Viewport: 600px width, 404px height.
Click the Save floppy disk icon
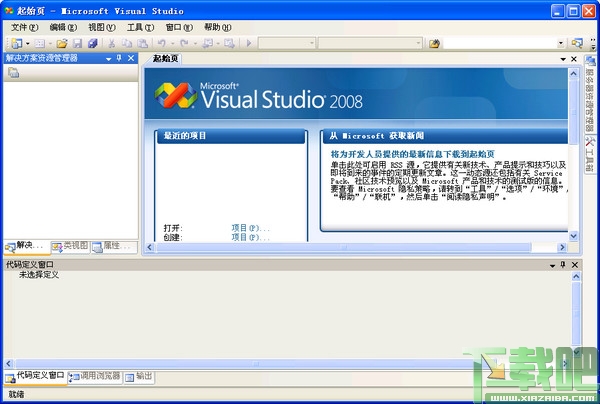tap(77, 43)
